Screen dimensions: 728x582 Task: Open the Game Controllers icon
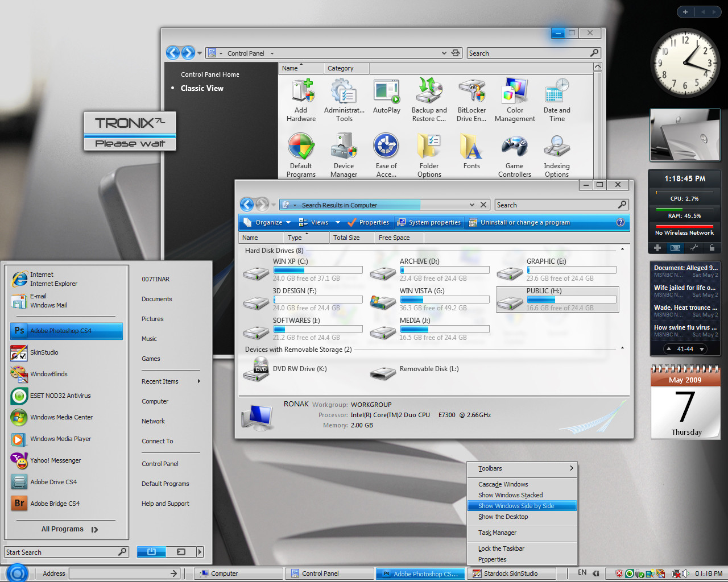515,155
